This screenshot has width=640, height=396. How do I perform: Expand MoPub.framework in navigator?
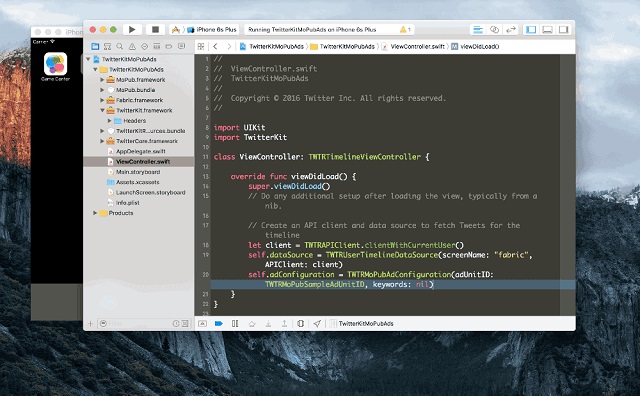pos(102,80)
